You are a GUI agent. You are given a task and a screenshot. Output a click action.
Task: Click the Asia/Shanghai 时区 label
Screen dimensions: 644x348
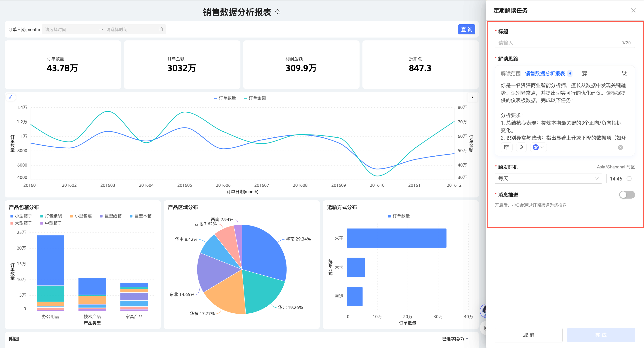616,167
